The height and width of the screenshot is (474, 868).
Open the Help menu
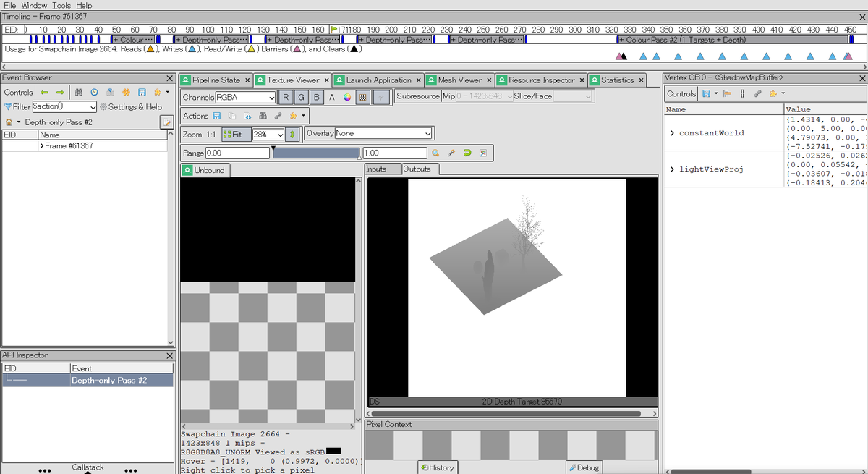(x=84, y=5)
